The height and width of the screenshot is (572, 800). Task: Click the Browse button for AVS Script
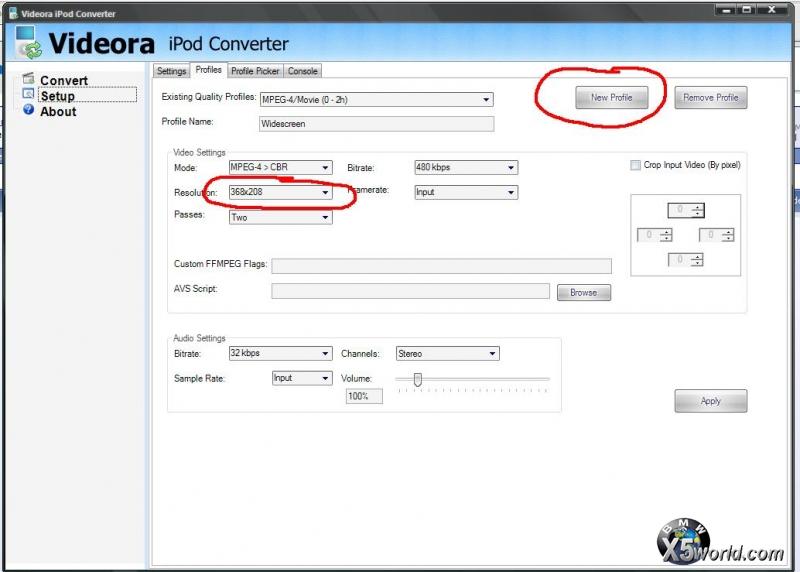(584, 292)
